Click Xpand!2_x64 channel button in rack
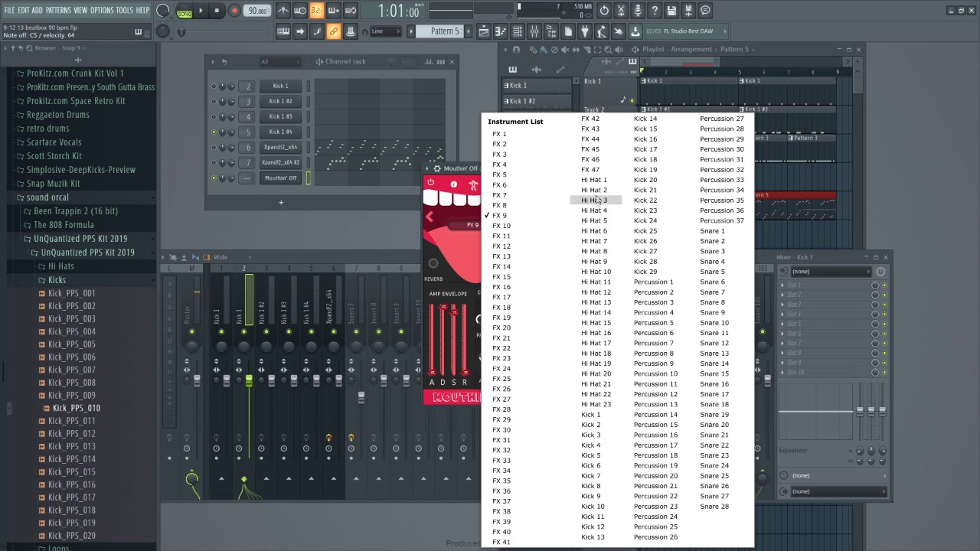 click(x=281, y=147)
